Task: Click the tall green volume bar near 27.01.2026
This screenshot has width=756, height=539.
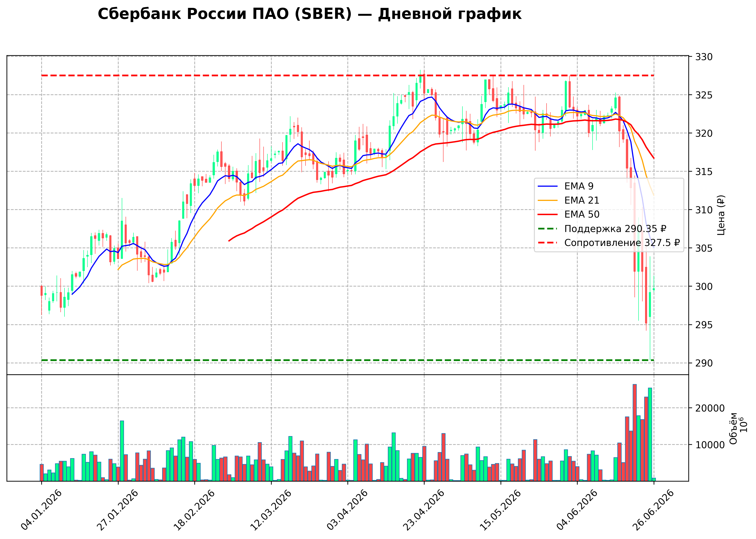Action: [122, 451]
